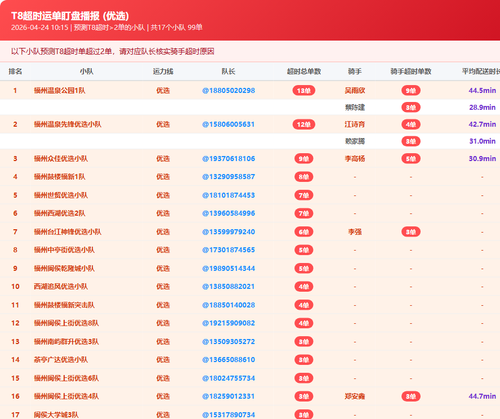Click the 8单 badge in rank 4 row

pos(304,177)
